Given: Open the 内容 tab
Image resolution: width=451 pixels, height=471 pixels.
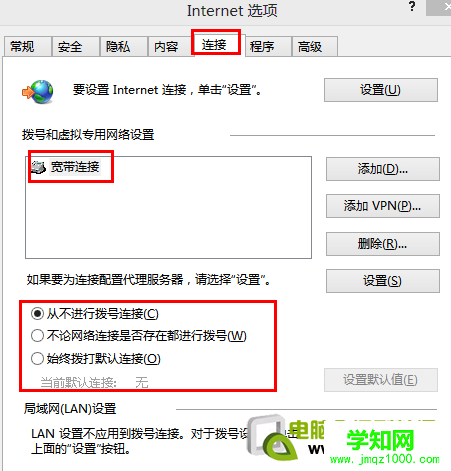Looking at the screenshot, I should tap(171, 46).
